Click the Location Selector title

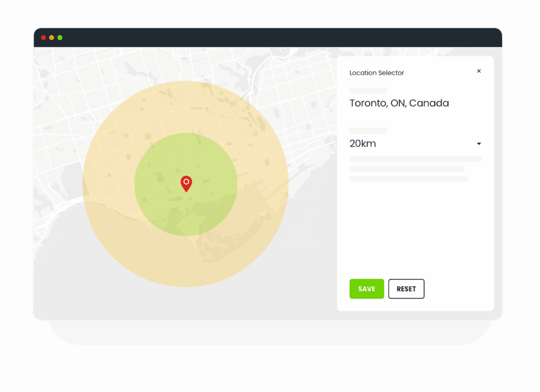click(x=377, y=73)
